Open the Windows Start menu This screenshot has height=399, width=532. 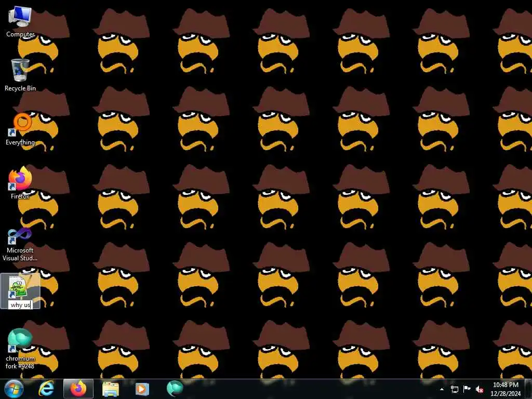14,389
